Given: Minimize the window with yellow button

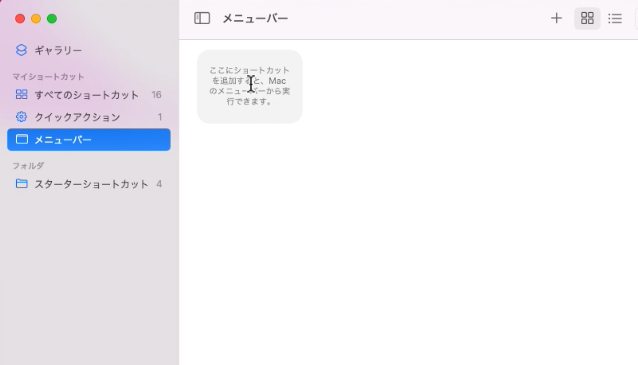Looking at the screenshot, I should coord(36,19).
